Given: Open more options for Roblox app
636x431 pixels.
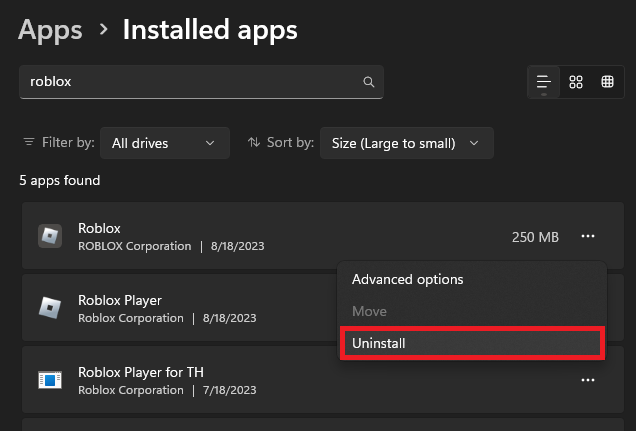Looking at the screenshot, I should (x=588, y=237).
